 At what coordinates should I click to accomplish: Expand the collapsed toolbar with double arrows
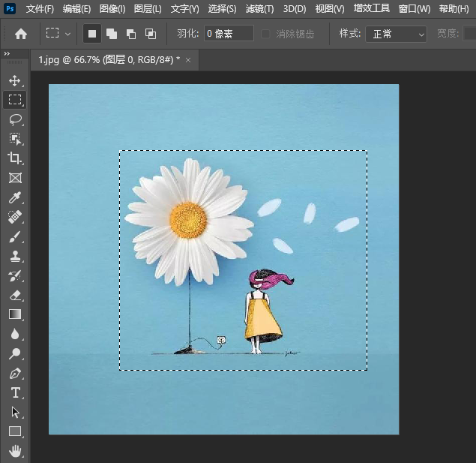coord(7,54)
